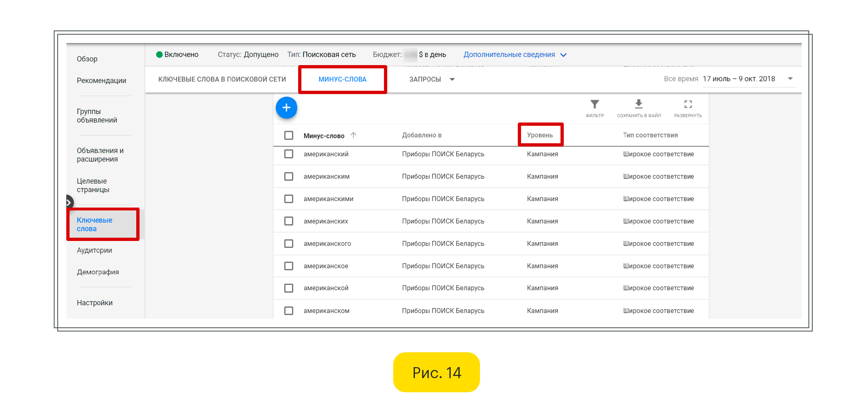
Task: Click the blue plus add button
Action: click(286, 108)
